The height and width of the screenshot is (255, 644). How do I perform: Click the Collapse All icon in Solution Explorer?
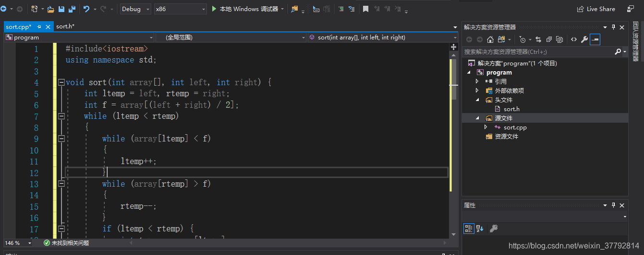click(549, 39)
